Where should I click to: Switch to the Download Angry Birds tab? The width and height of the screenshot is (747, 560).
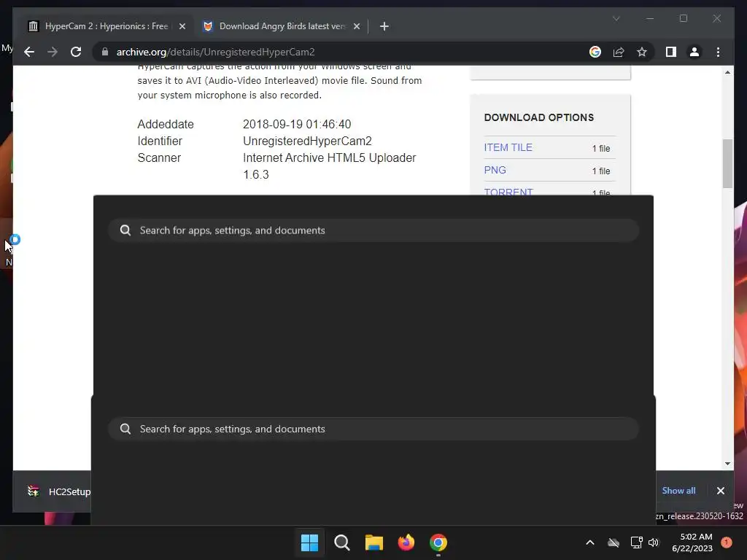(x=281, y=26)
